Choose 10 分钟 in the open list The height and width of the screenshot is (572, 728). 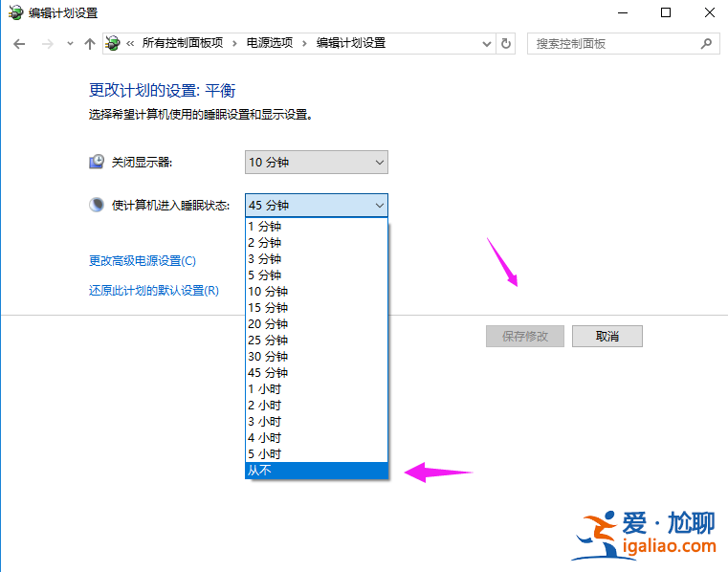pos(317,291)
